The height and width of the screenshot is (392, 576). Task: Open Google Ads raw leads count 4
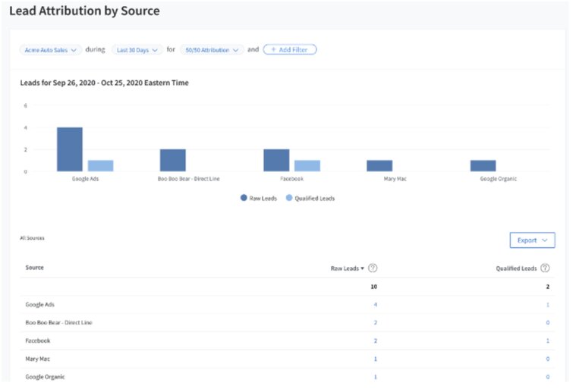[376, 305]
